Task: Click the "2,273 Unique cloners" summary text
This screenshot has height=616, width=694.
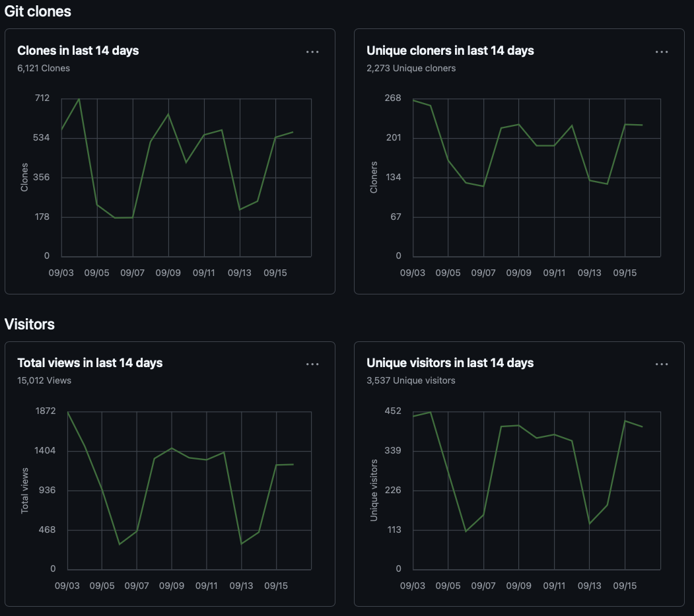Action: pyautogui.click(x=411, y=68)
